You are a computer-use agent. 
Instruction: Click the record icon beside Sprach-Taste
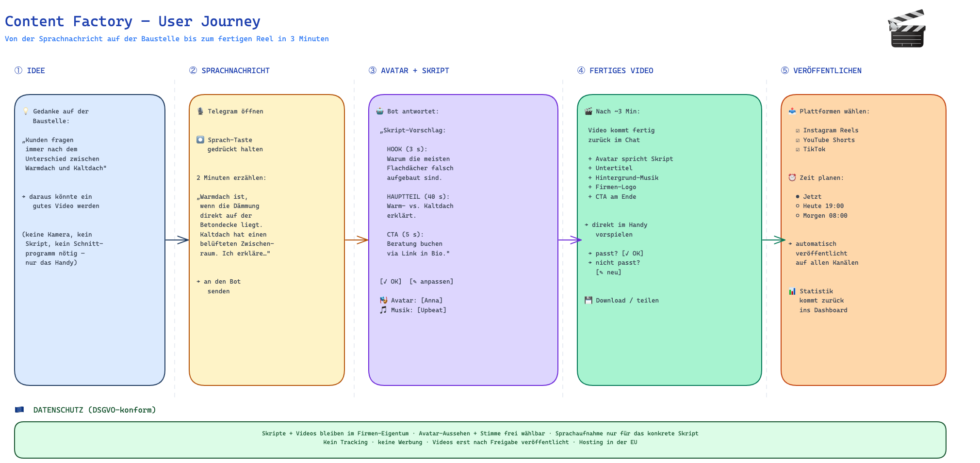coord(200,140)
